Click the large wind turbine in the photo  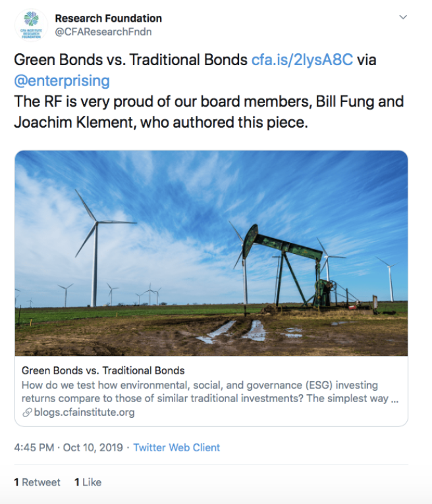(x=95, y=247)
